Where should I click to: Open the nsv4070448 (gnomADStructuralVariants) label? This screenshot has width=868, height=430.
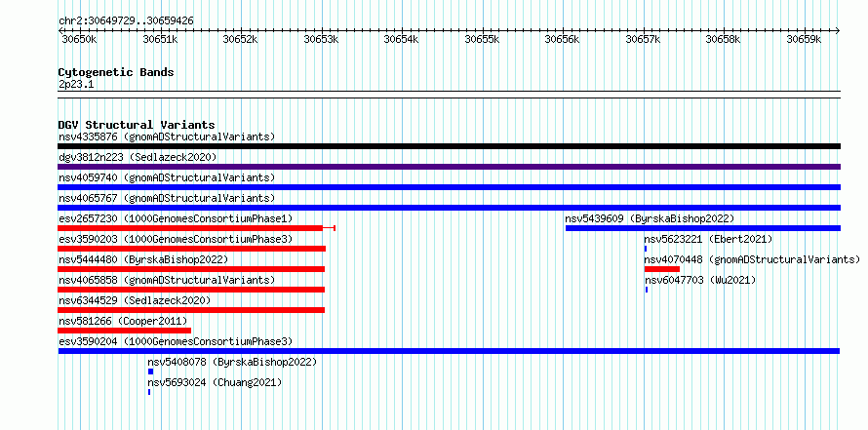752,259
